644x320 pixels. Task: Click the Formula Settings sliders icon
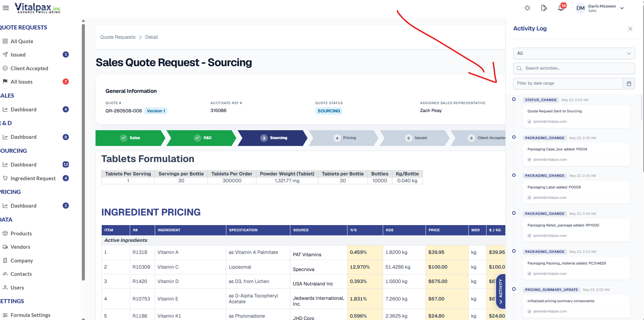pos(5,315)
